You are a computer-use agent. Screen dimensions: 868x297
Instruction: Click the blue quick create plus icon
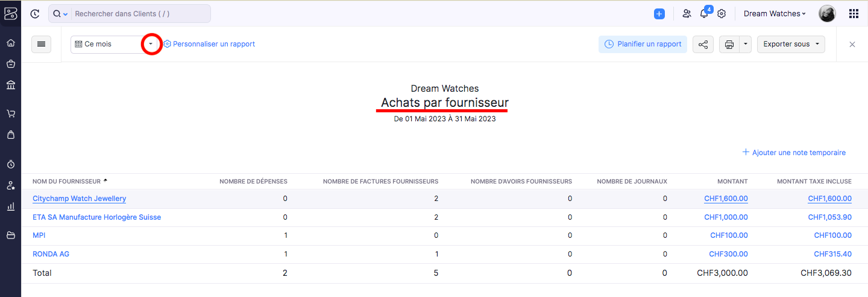tap(659, 13)
